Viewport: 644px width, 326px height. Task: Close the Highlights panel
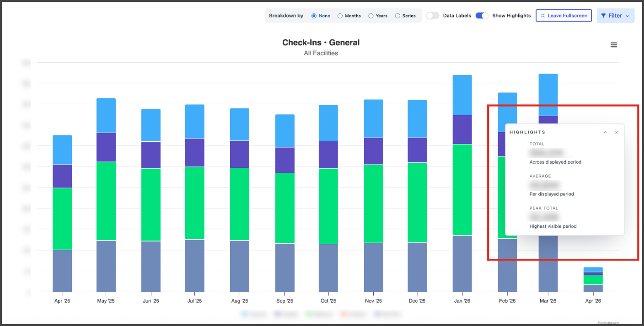[x=616, y=132]
